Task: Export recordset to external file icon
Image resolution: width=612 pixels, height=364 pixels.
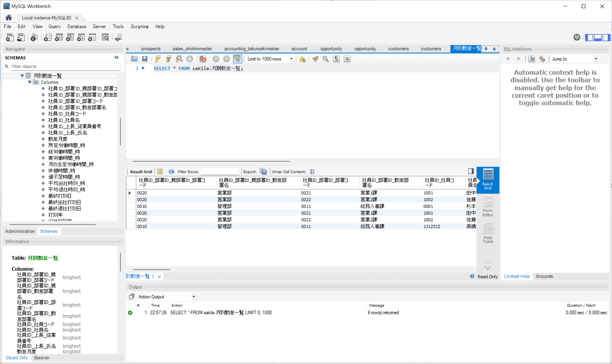Action: click(x=263, y=172)
